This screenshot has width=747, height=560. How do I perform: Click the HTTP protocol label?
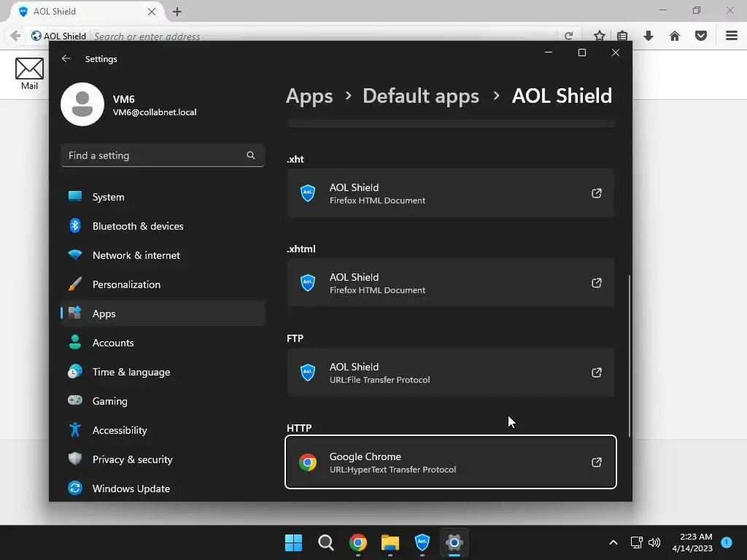tap(299, 428)
